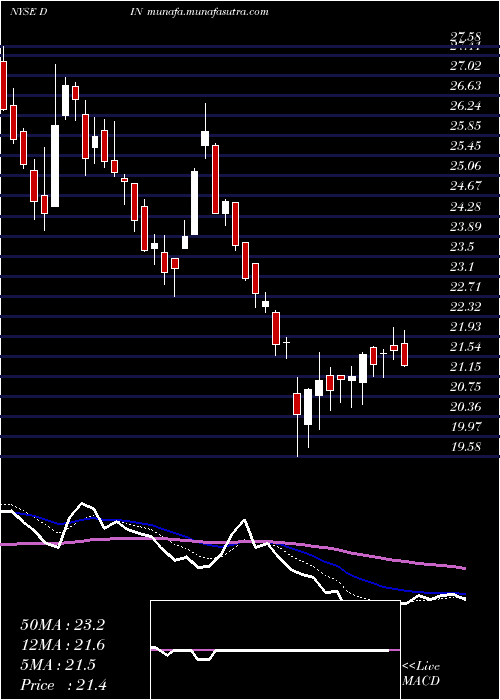Viewport: 500px width, 700px height.
Task: Click the 25.85 price axis label
Action: pos(466,126)
